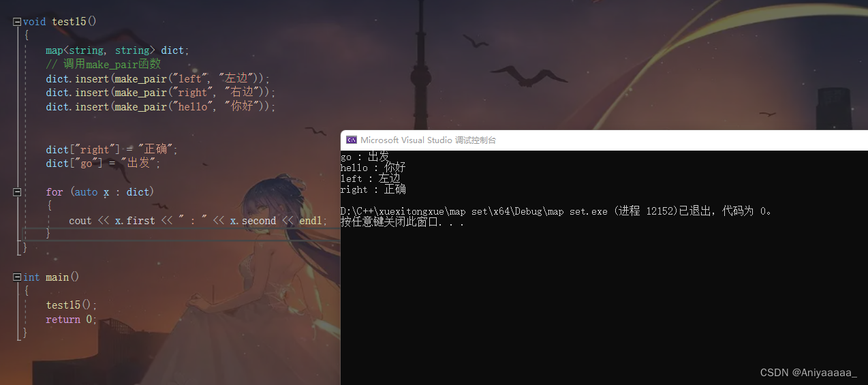Click the comment '// 调用make_pair函数'

click(x=104, y=64)
